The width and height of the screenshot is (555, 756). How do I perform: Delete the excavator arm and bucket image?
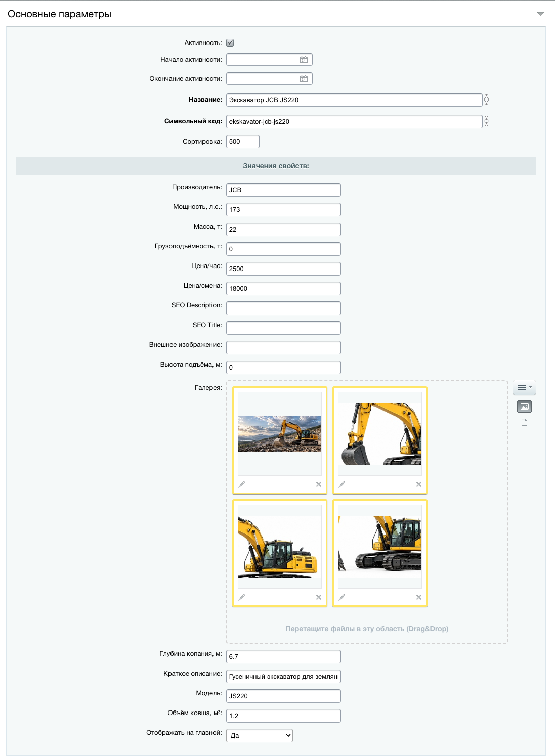click(419, 484)
